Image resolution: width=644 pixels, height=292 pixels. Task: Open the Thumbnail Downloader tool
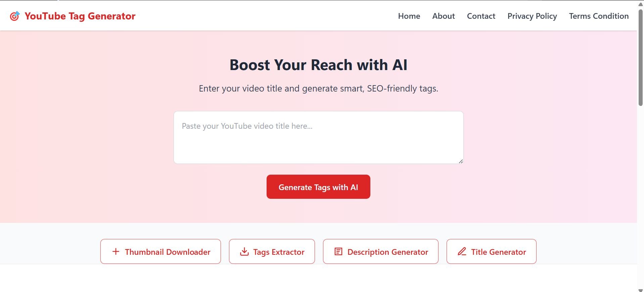[x=160, y=251]
